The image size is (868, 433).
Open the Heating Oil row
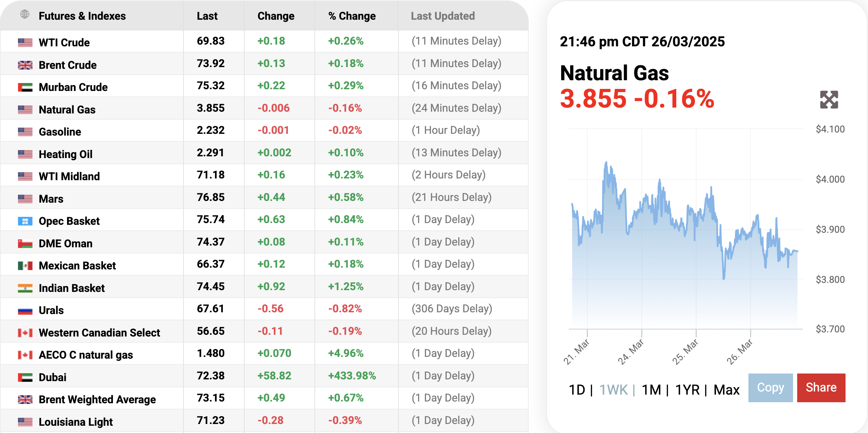(x=66, y=154)
